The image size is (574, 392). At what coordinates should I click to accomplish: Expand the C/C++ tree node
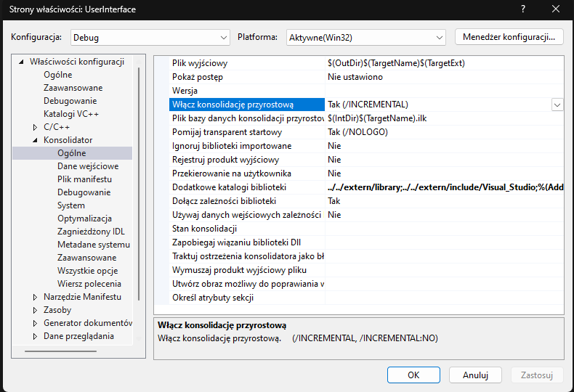click(x=35, y=127)
